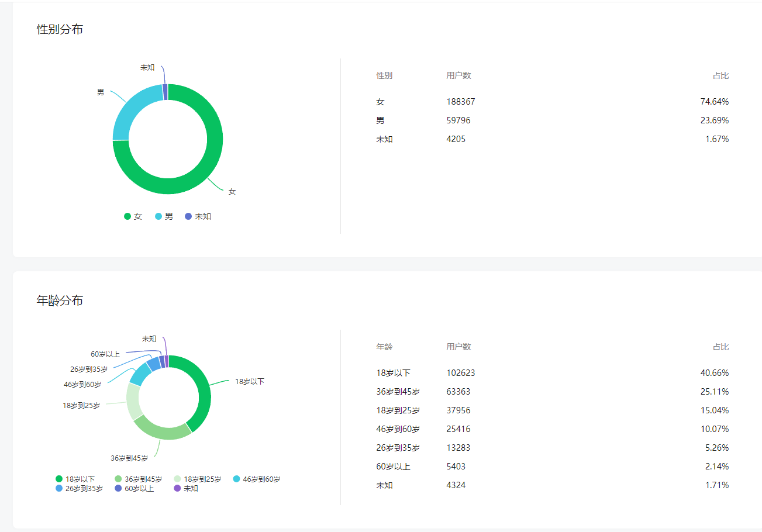Click user count 4205
The height and width of the screenshot is (532, 762).
click(456, 139)
